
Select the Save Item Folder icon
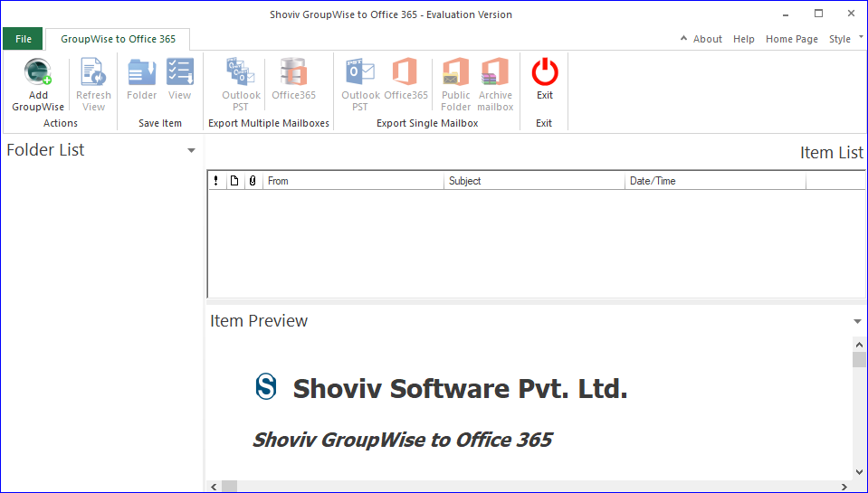coord(142,72)
